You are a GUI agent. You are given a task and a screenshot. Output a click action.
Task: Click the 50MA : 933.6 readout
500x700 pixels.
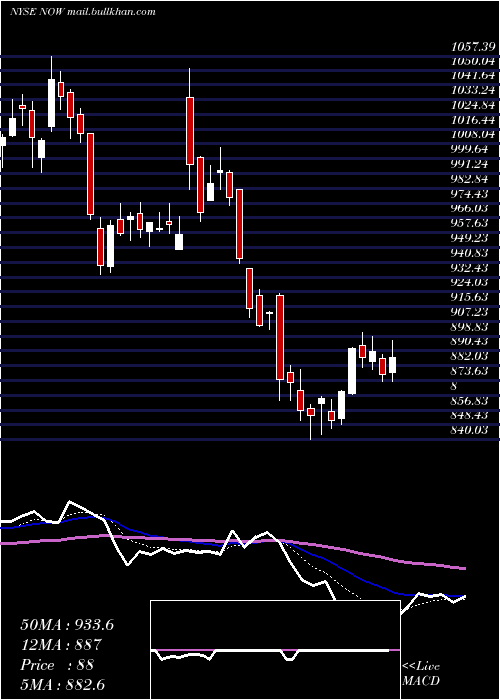[x=67, y=625]
